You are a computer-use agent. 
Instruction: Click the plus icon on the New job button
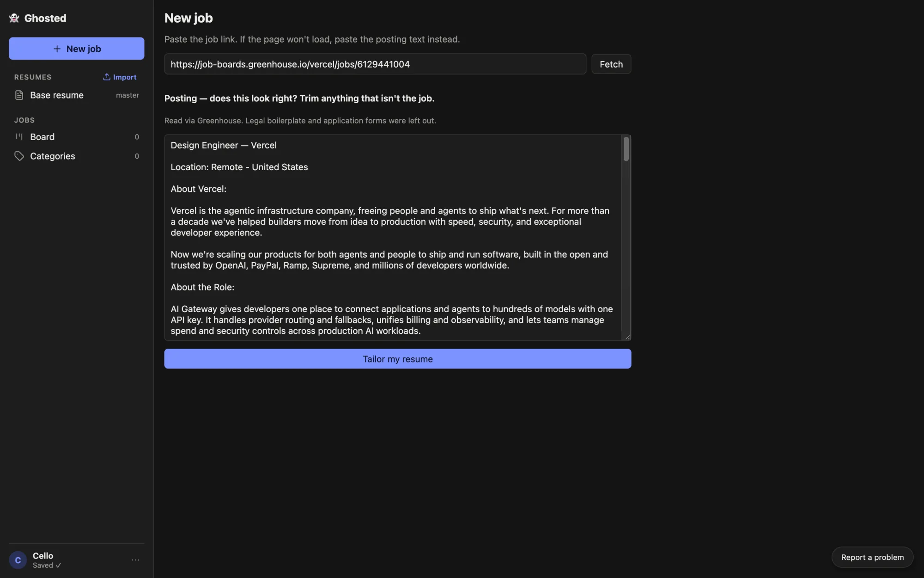click(57, 49)
